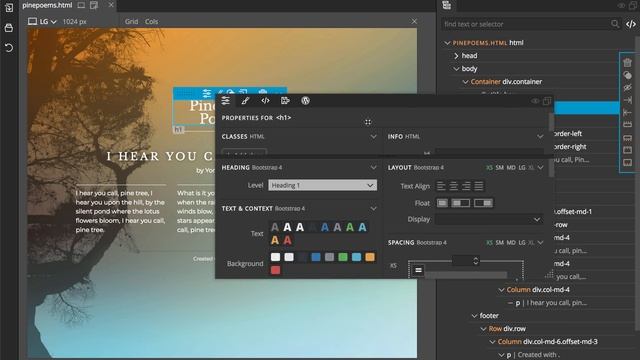Collapse the body node in the tree
The image size is (640, 360).
[x=456, y=69]
